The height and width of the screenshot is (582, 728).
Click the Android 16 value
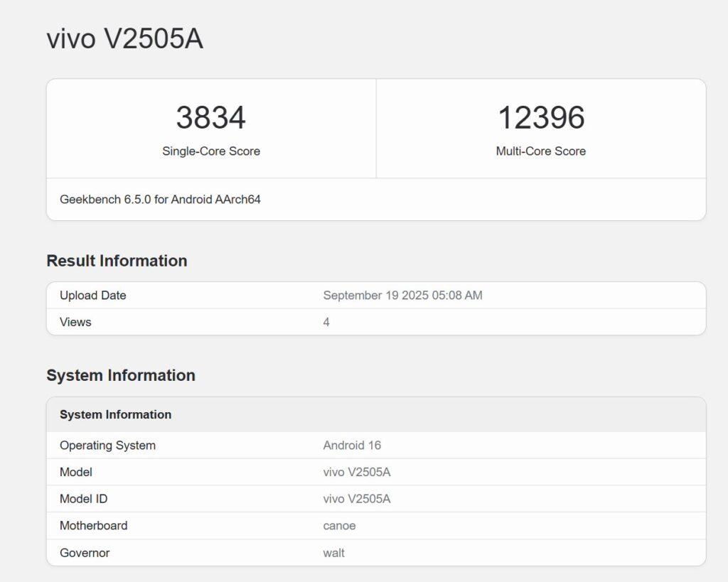click(352, 446)
